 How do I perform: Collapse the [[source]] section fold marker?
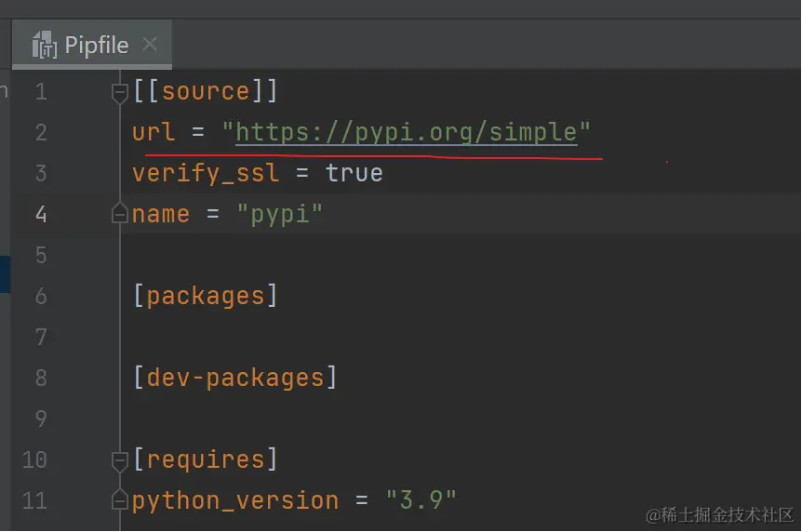point(119,92)
